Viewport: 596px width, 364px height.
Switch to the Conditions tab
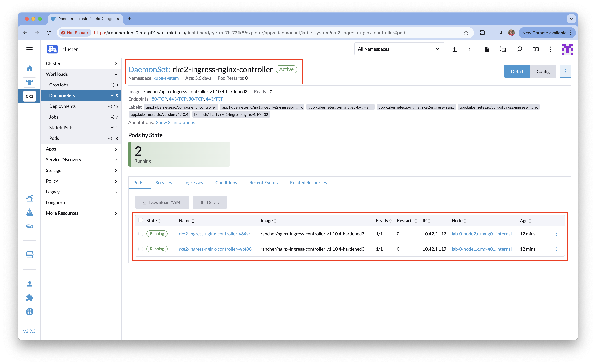(x=226, y=183)
